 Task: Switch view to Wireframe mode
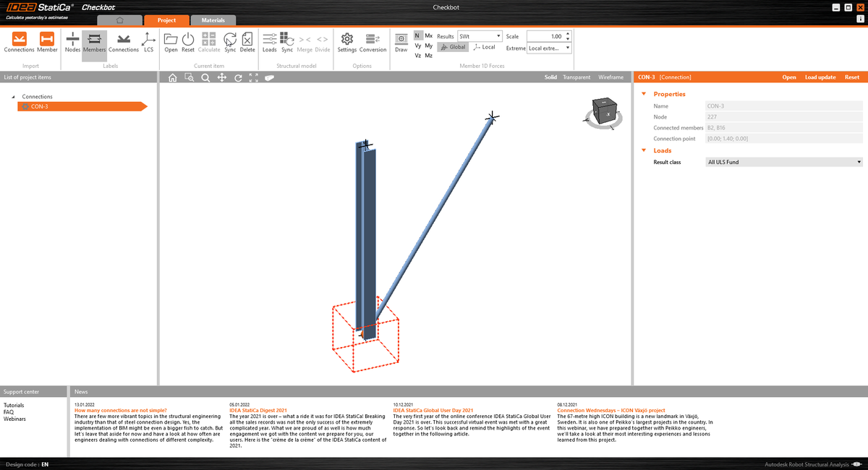click(610, 77)
